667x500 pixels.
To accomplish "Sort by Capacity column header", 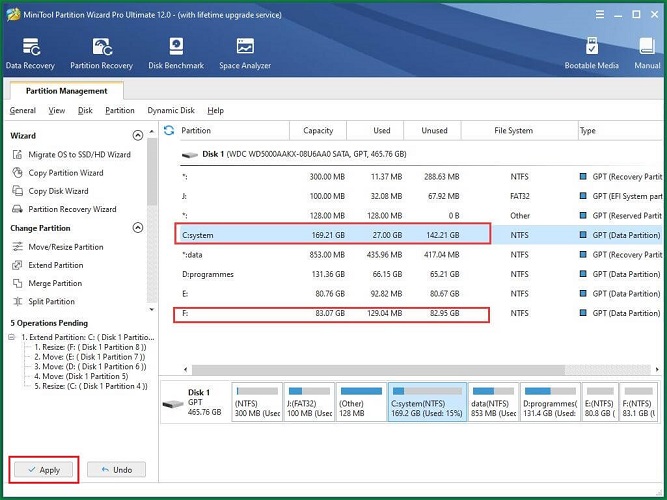I will 318,131.
